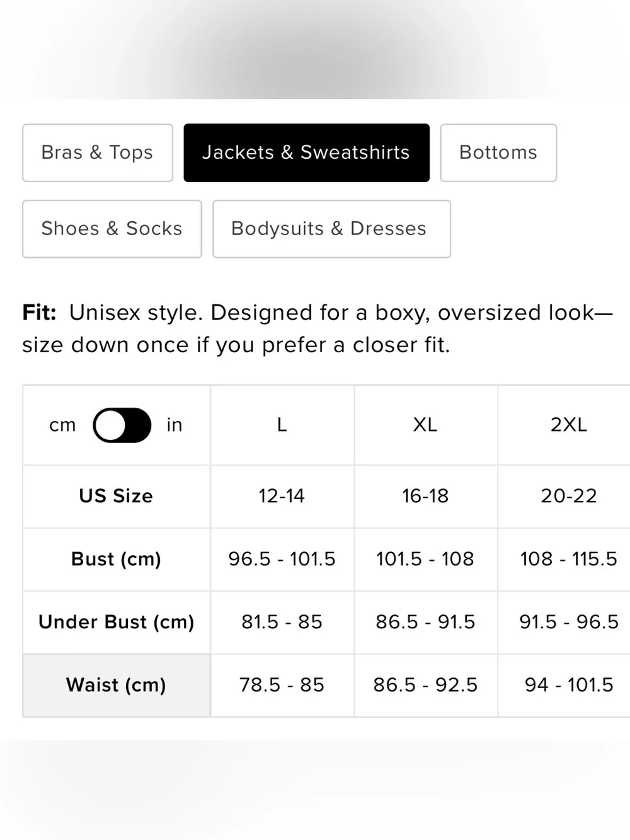630x840 pixels.
Task: Click the 'in' unit label
Action: click(175, 425)
